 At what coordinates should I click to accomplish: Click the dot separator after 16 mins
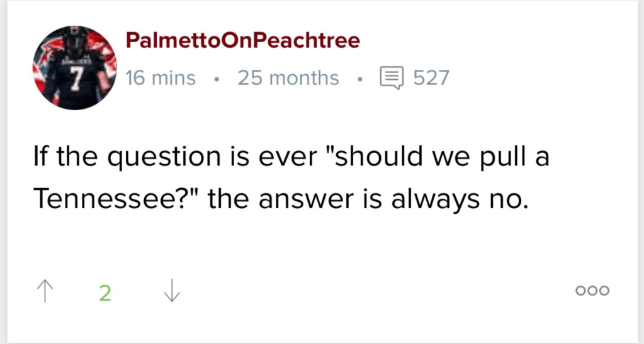(217, 79)
